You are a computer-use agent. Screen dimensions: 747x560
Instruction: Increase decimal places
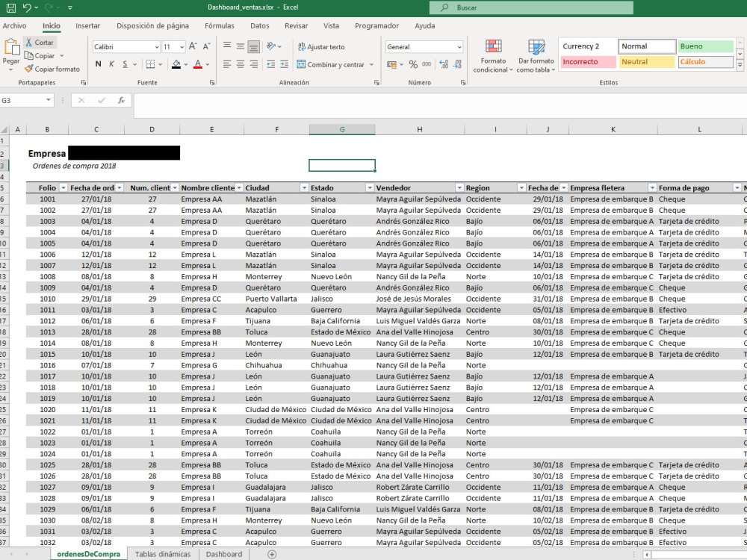pos(444,64)
